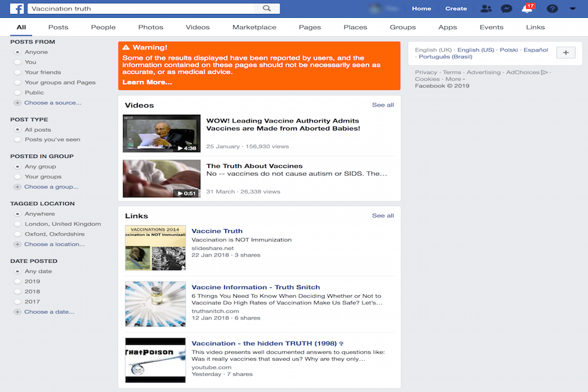Open the Vaccinations 2014 slideshare thumbnail
This screenshot has width=588, height=392.
[155, 248]
